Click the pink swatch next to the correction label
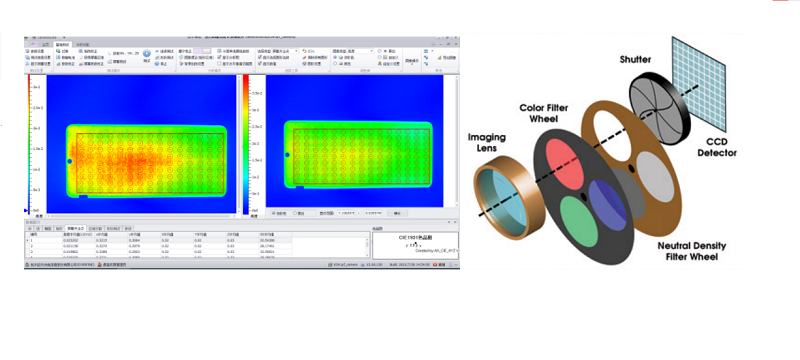800x360 pixels. (198, 51)
